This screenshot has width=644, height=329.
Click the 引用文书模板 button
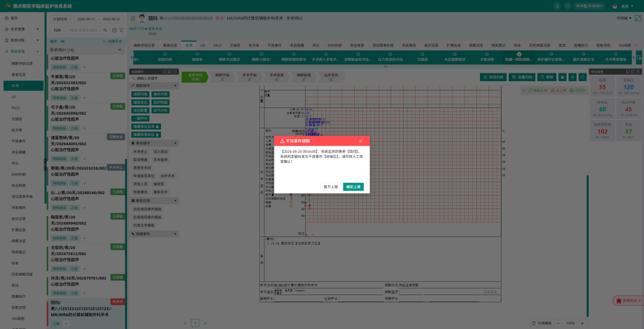[x=144, y=225]
